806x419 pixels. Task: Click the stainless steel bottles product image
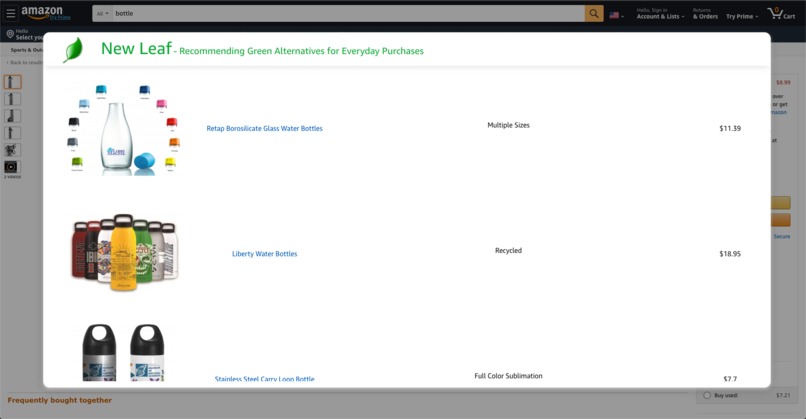pos(123,352)
